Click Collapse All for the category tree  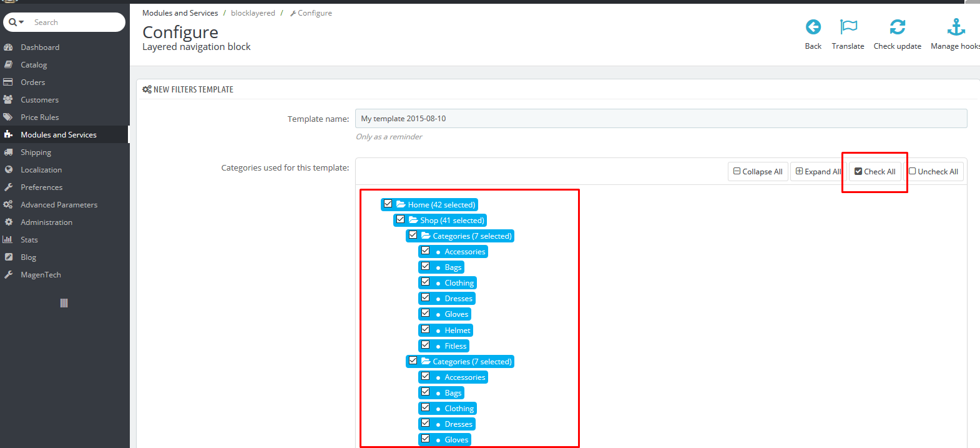tap(758, 172)
